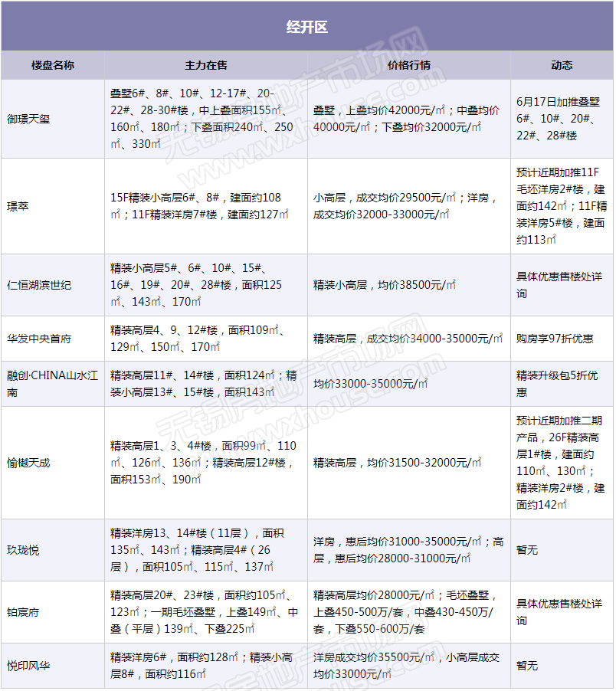This screenshot has width=616, height=691.
Task: Select the 均价38500元/㎡ price cell
Action: click(385, 285)
